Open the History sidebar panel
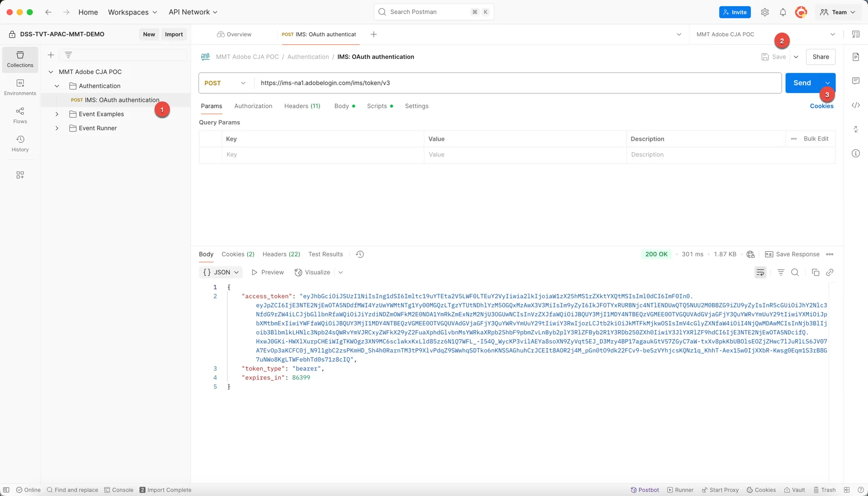Screen dimensions: 868x496 pos(20,143)
